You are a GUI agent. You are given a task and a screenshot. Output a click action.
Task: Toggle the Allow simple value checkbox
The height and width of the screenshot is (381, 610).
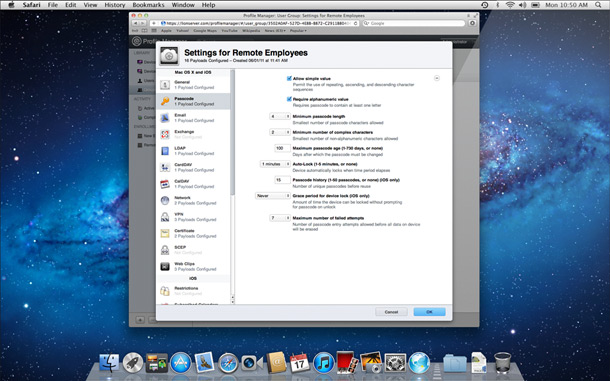click(289, 79)
